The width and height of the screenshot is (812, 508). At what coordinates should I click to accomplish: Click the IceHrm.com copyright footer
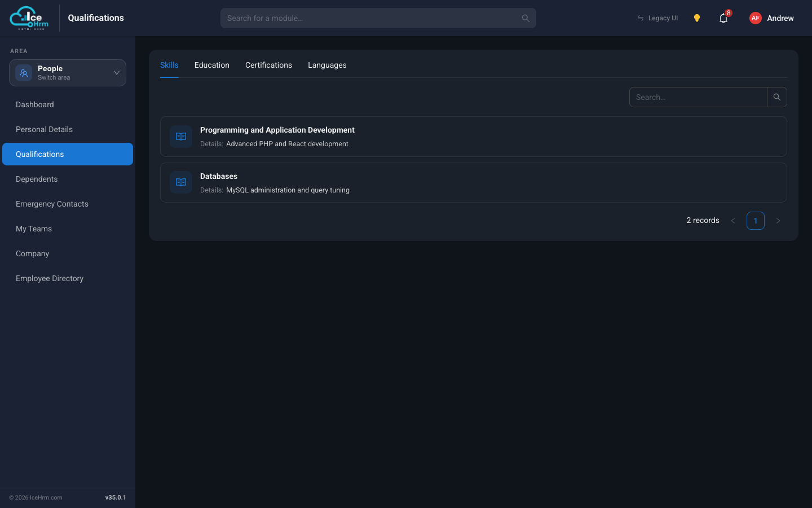(x=36, y=497)
